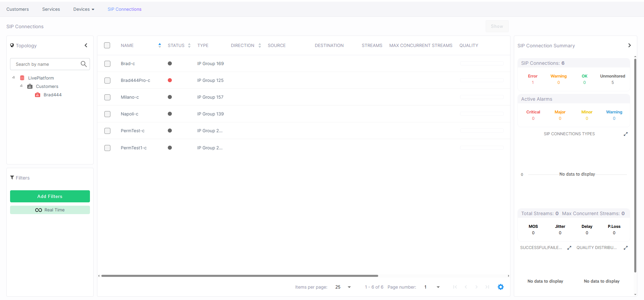
Task: Click the Real Time filter button
Action: [50, 210]
